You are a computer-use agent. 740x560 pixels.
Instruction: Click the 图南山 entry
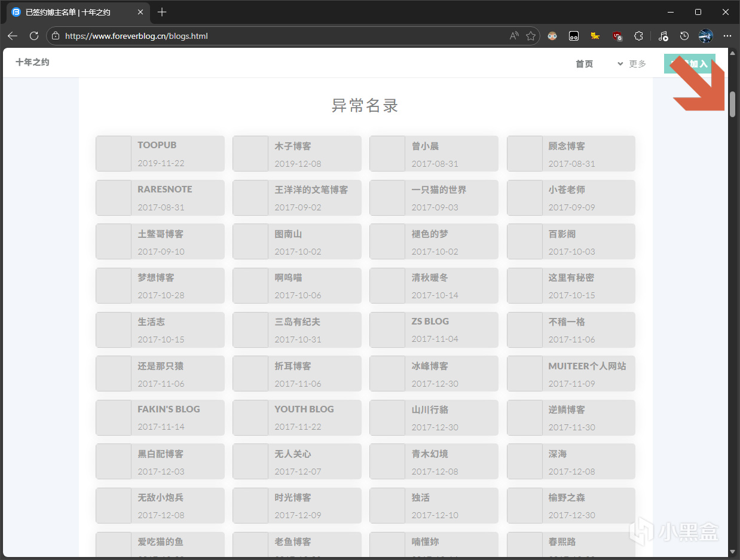(x=297, y=241)
